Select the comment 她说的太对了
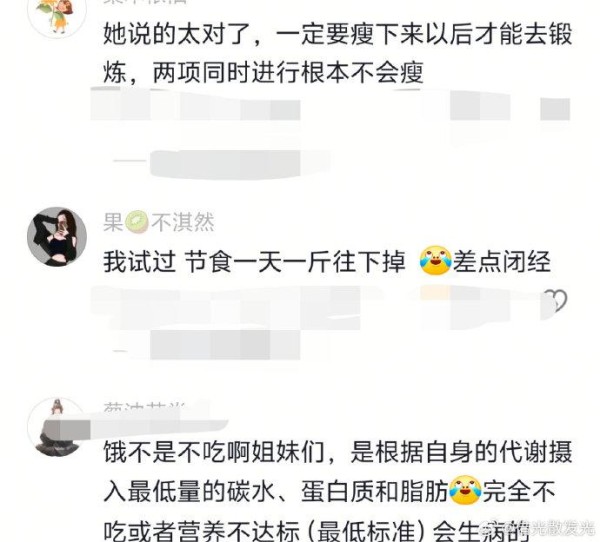The height and width of the screenshot is (542, 600). 338,53
